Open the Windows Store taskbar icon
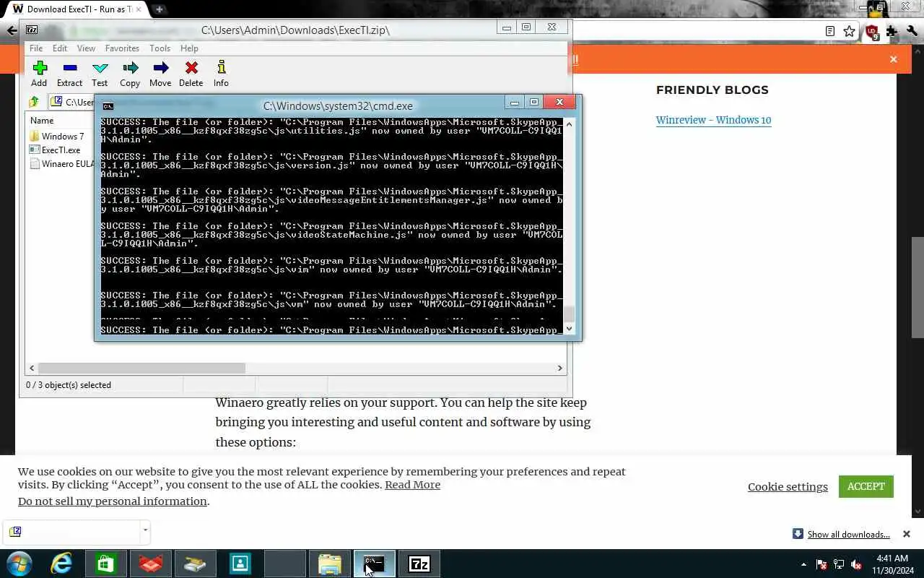924x578 pixels. coord(106,564)
